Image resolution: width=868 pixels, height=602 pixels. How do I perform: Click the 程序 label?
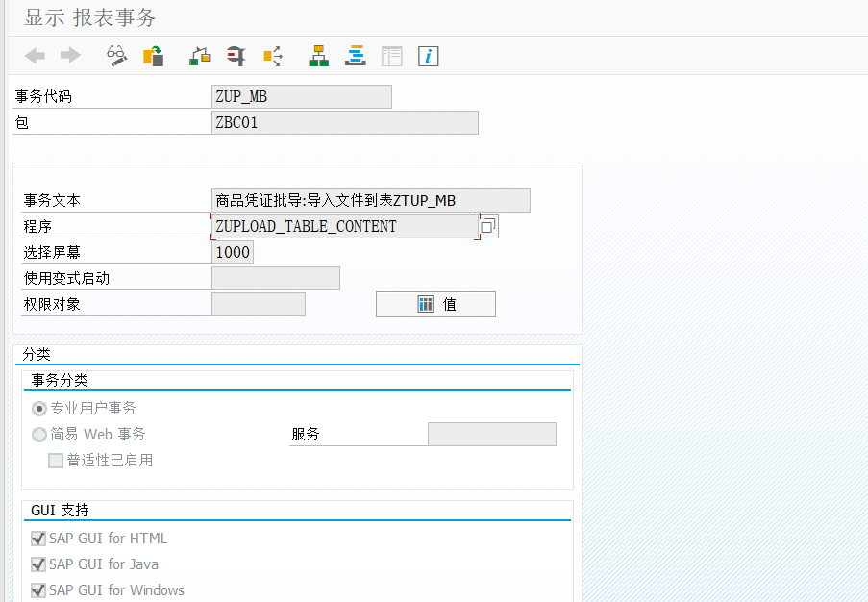(x=37, y=227)
